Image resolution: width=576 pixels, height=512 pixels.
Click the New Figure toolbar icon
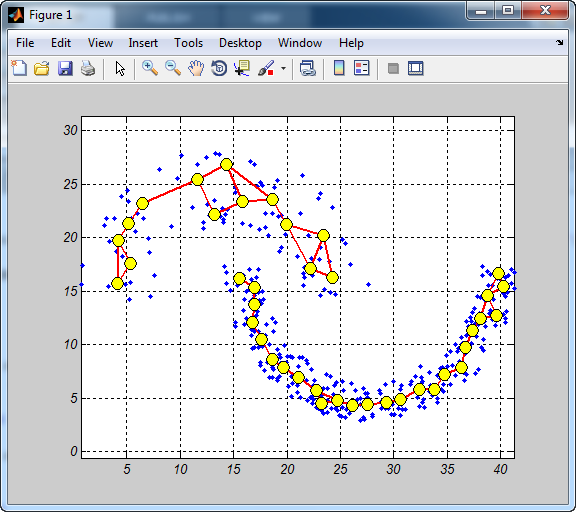(x=19, y=68)
